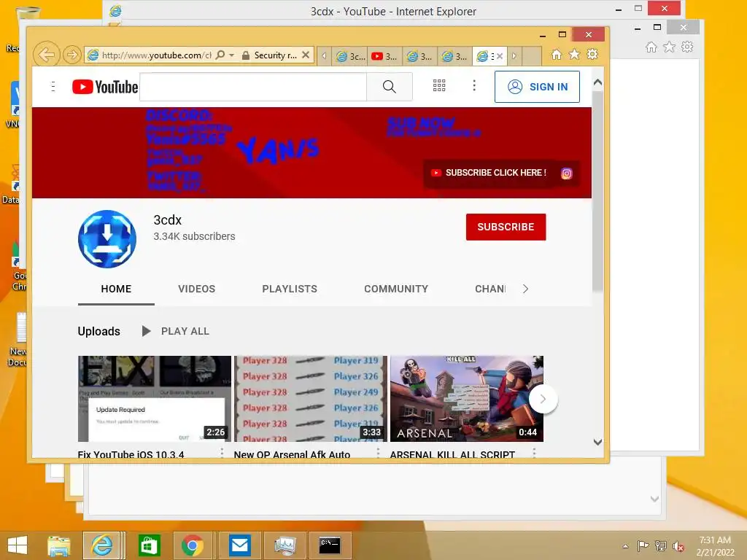
Task: Open the Fix YouTube iOS 10.3.4 thumbnail
Action: click(155, 399)
